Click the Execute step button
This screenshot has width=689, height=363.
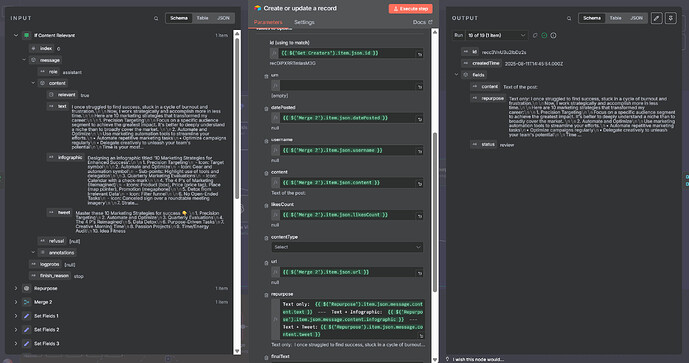[410, 8]
